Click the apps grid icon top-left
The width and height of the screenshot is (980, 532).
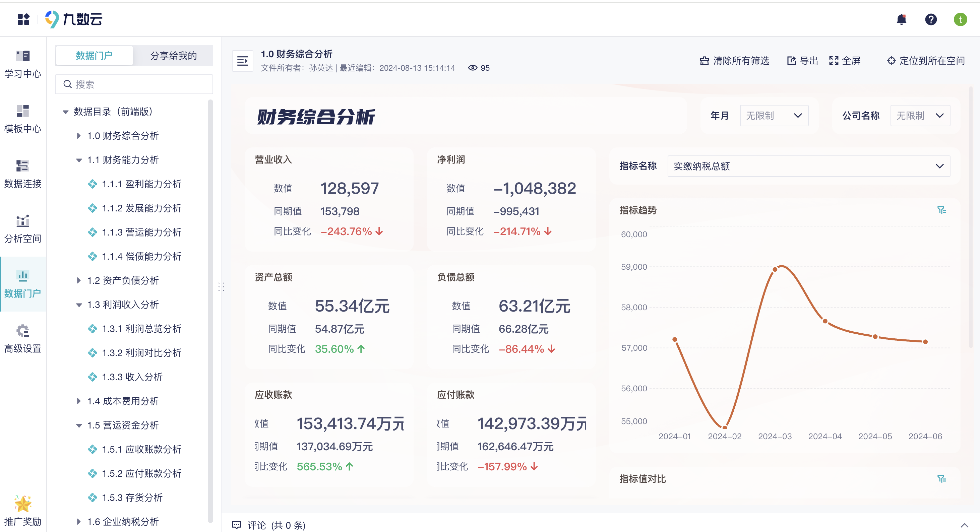(x=23, y=19)
